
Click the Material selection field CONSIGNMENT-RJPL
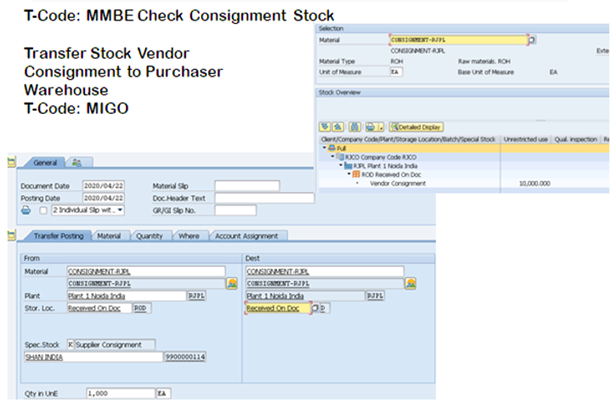(458, 40)
